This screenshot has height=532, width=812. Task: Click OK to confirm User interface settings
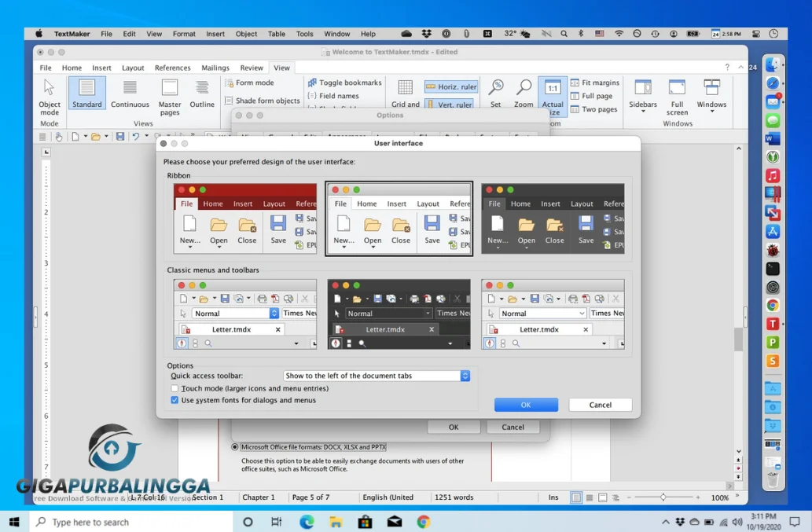(x=525, y=405)
